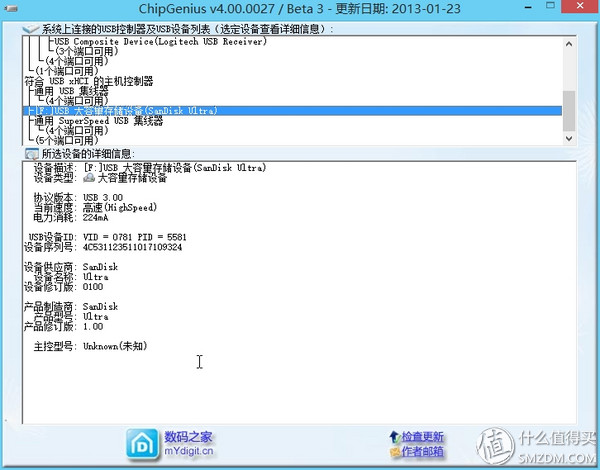Image resolution: width=600 pixels, height=470 pixels.
Task: Click the 产品型号 Ultra value
Action: coord(96,317)
